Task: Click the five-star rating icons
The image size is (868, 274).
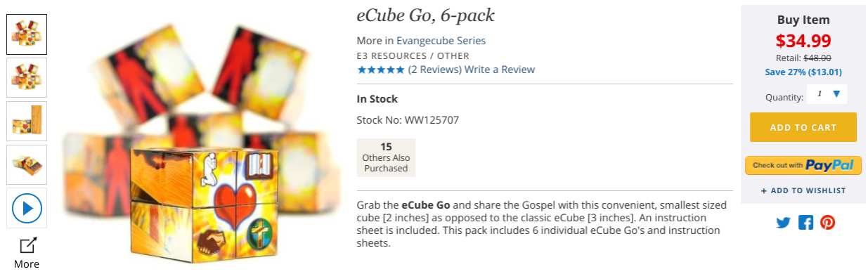Action: click(x=380, y=70)
